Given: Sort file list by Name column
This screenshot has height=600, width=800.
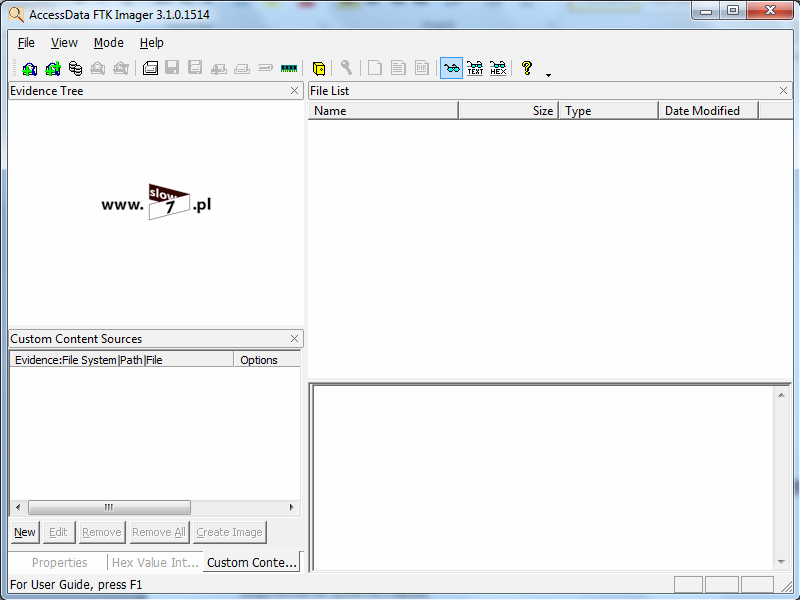Looking at the screenshot, I should coord(383,111).
